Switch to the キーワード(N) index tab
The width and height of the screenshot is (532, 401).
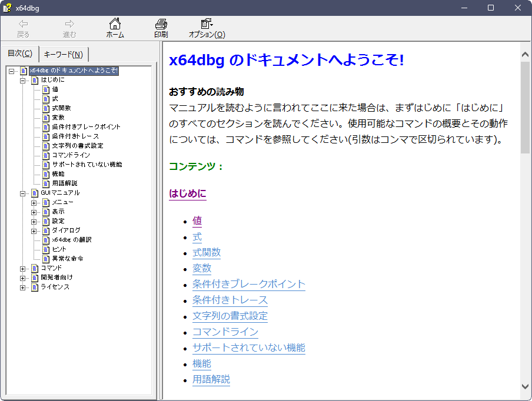[x=64, y=54]
